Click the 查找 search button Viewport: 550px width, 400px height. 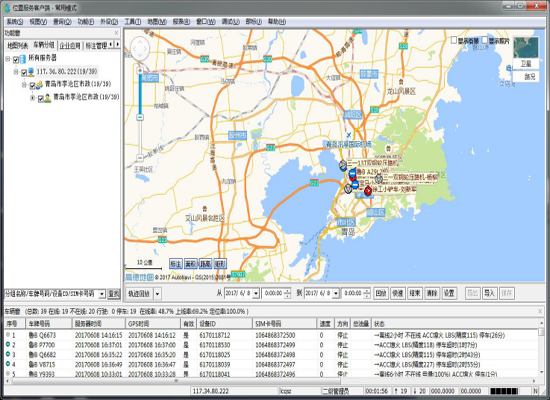click(x=114, y=294)
